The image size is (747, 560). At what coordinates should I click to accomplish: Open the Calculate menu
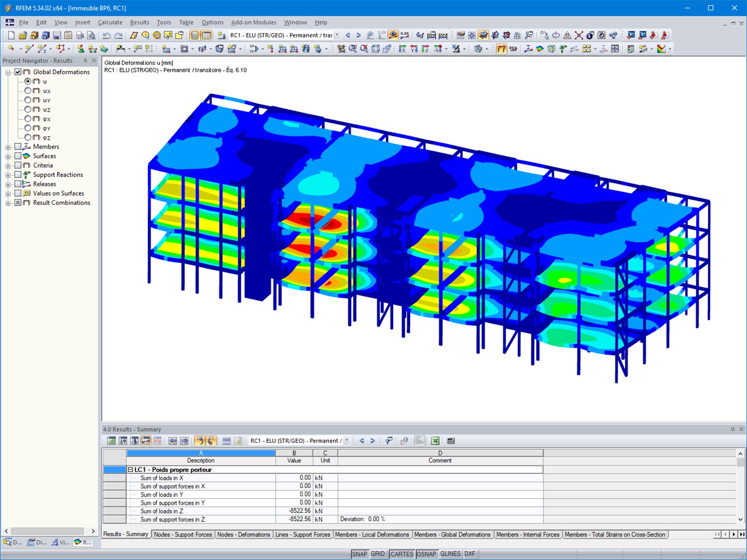click(110, 22)
